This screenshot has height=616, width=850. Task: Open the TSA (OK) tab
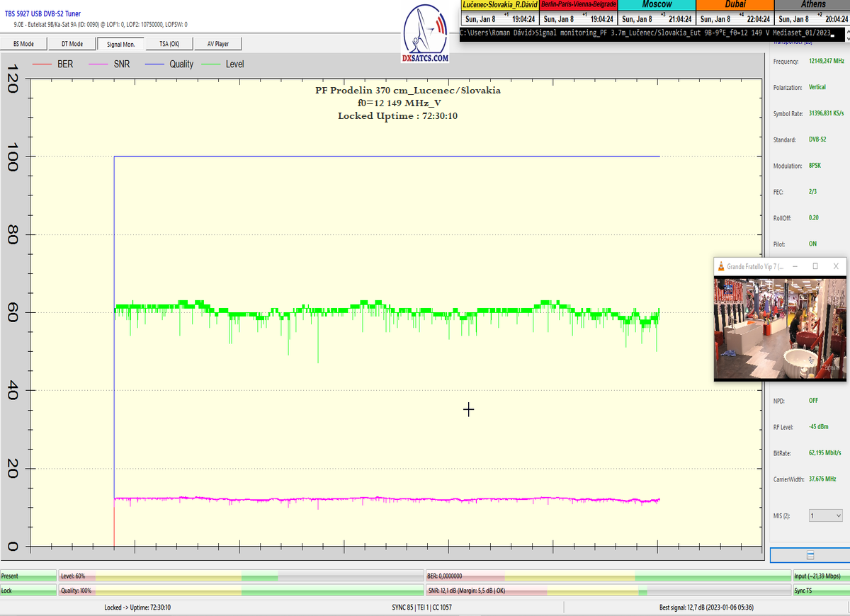[169, 44]
